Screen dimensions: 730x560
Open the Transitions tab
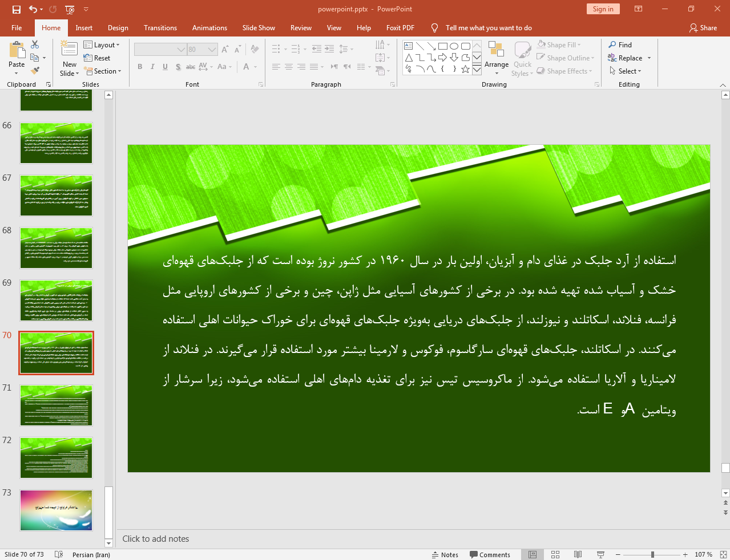pos(160,28)
